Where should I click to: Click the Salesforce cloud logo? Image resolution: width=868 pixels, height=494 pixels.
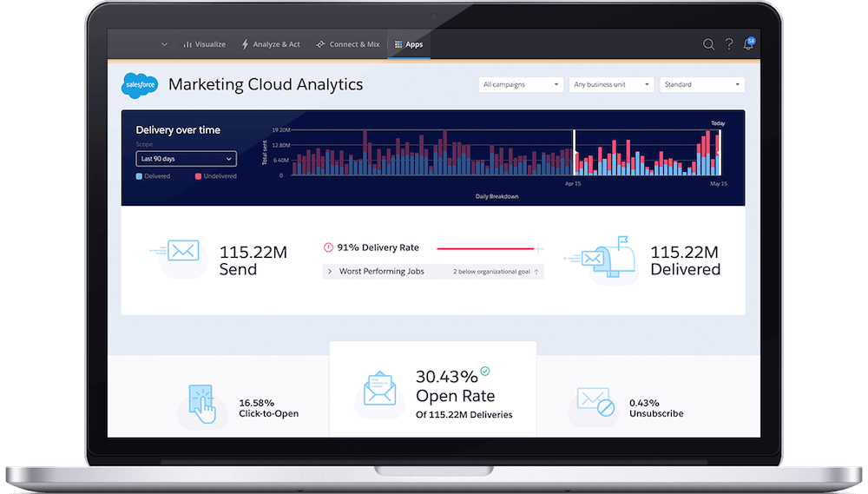(139, 85)
